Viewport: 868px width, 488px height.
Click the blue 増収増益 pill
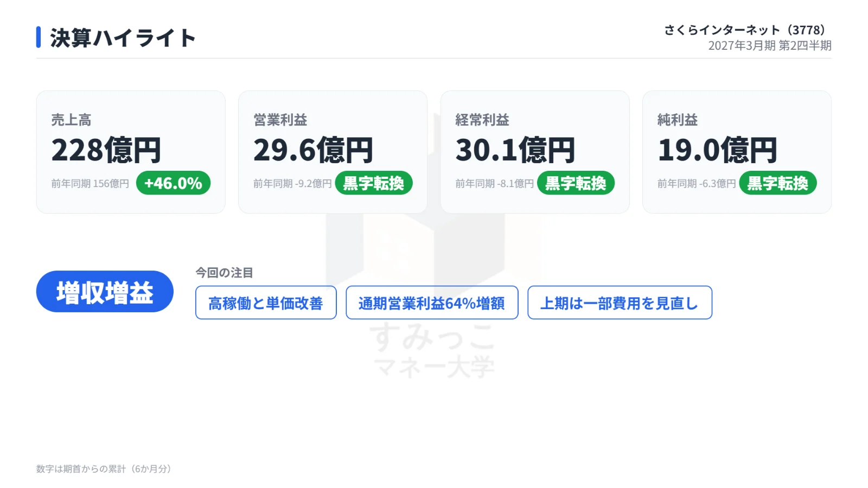[105, 292]
